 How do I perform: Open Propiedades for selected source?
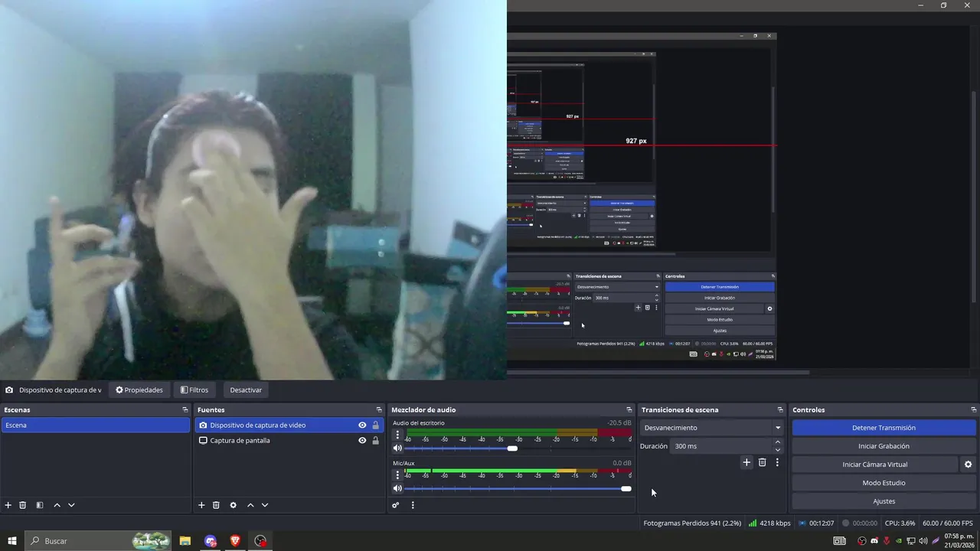[x=139, y=390]
